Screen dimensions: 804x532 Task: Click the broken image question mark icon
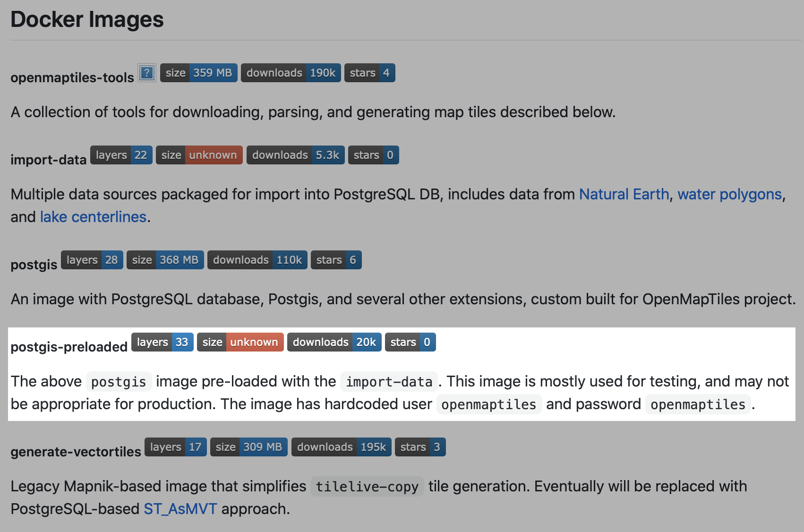(147, 73)
